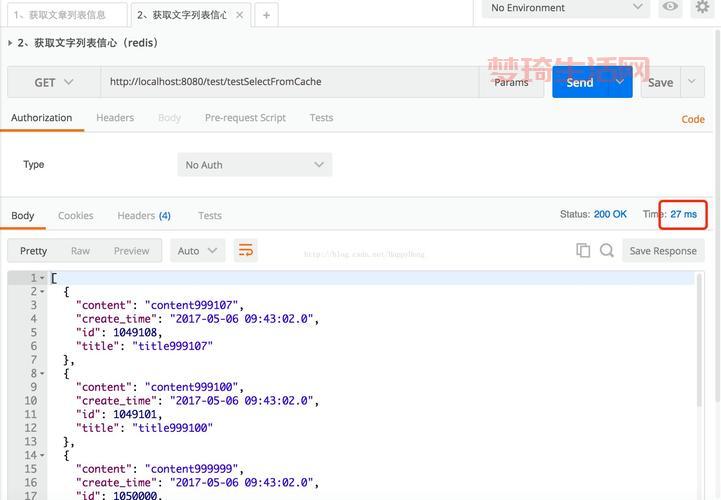Collapse the JSON object at line 2
The width and height of the screenshot is (721, 500).
click(x=42, y=292)
